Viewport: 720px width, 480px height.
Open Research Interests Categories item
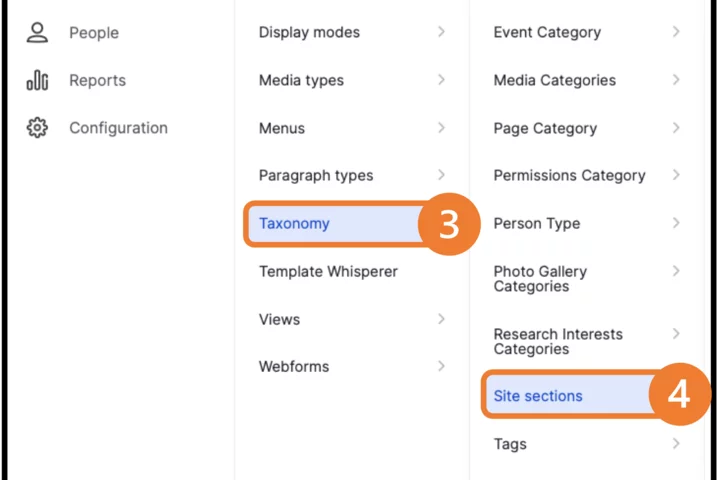557,341
